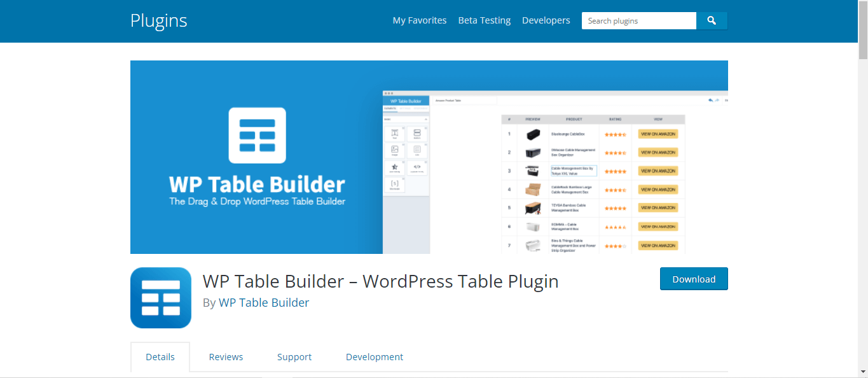Select the Shortcode element

[x=394, y=184]
